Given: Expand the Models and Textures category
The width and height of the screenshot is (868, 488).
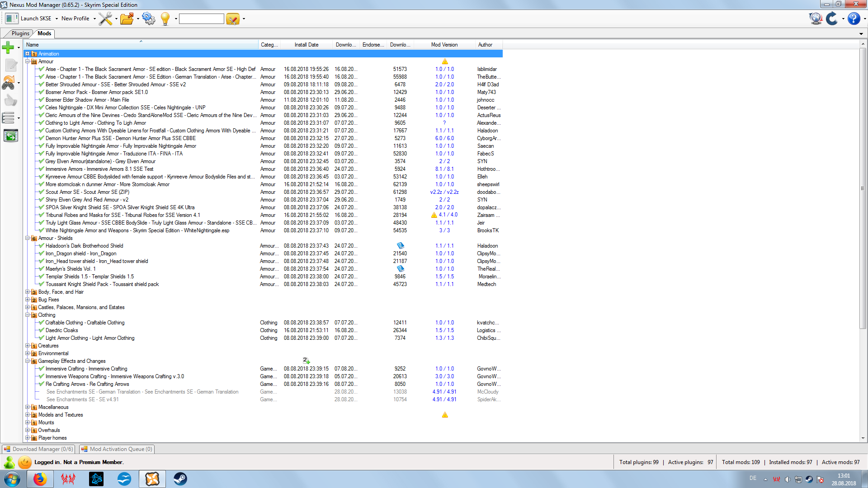Looking at the screenshot, I should coord(27,415).
